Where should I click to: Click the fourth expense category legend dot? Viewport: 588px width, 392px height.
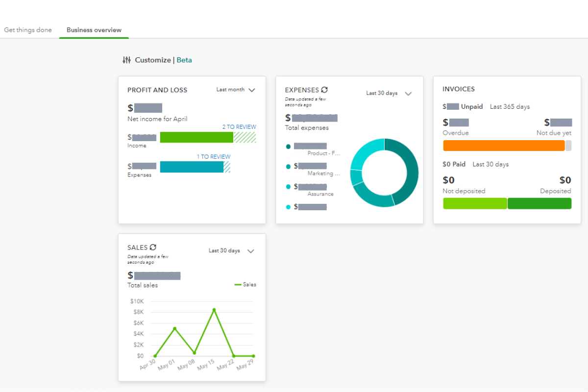coord(288,206)
